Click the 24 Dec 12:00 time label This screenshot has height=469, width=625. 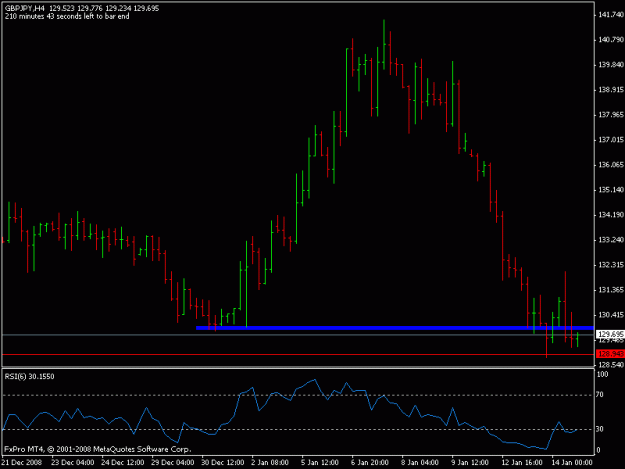tap(123, 463)
